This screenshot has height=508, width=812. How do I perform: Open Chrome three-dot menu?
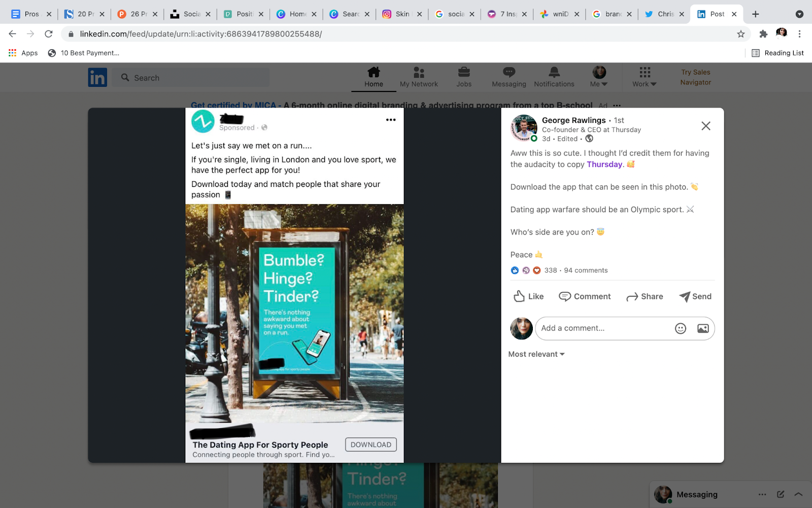tap(799, 34)
